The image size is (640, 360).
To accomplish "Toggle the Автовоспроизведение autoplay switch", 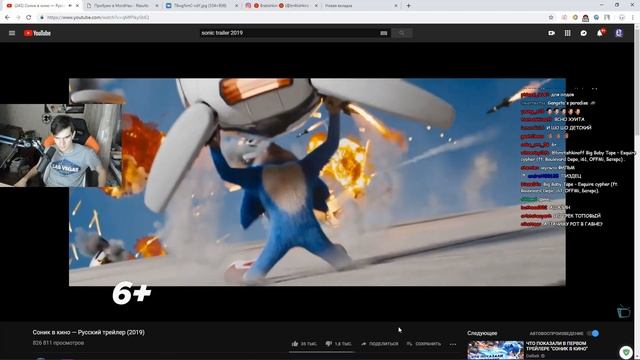I will 593,333.
